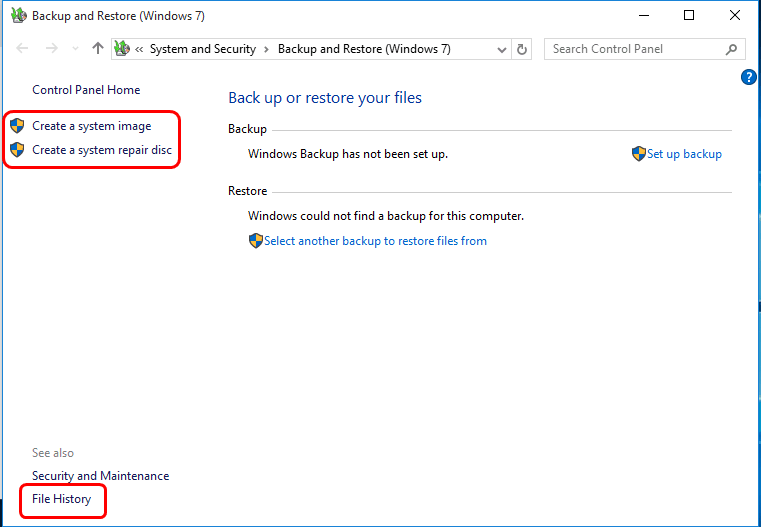
Task: Go to Control Panel Home
Action: tap(86, 90)
